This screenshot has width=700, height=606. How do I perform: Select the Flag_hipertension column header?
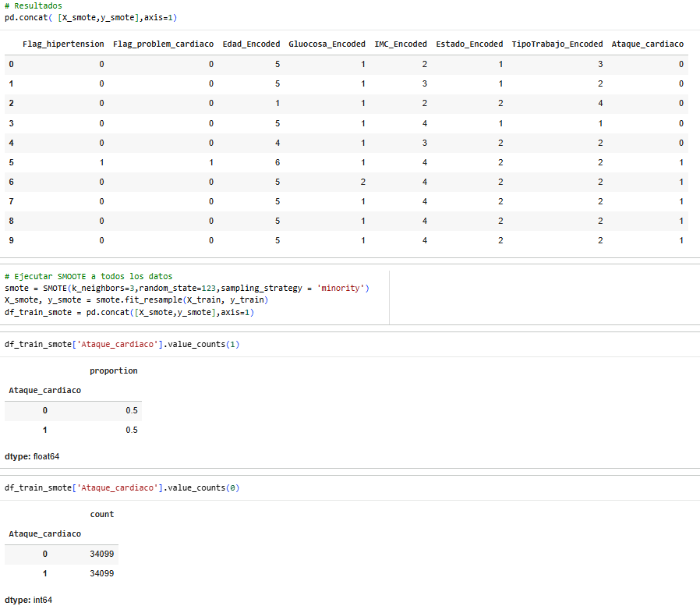[63, 44]
